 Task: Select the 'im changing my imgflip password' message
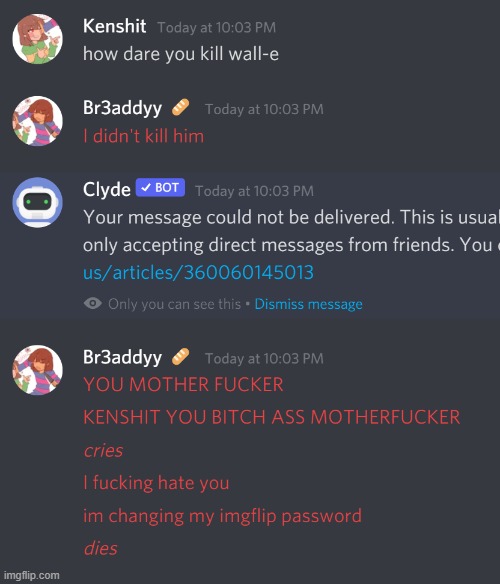point(222,516)
